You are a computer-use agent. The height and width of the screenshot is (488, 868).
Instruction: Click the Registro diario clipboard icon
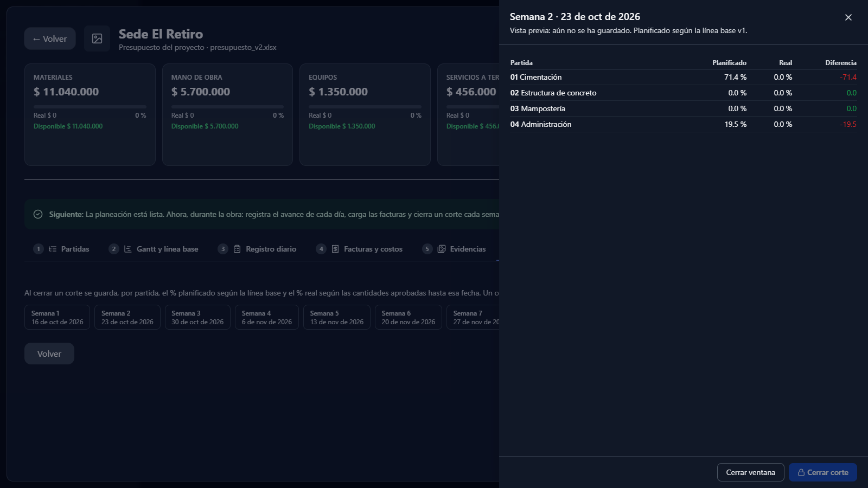click(x=237, y=249)
